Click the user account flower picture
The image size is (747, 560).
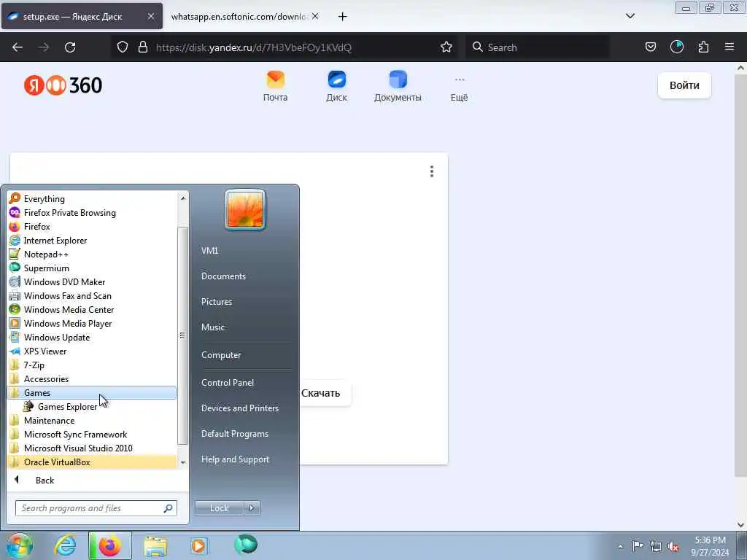(245, 209)
